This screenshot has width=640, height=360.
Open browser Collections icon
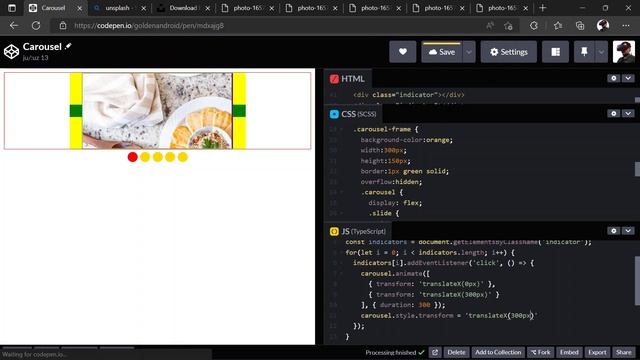click(x=580, y=25)
